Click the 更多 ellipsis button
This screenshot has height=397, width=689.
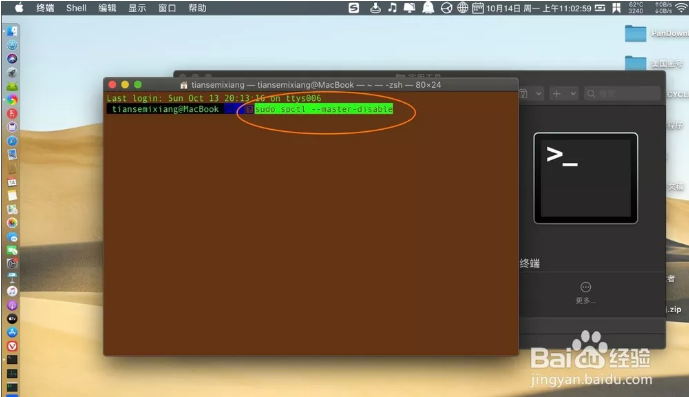point(585,287)
